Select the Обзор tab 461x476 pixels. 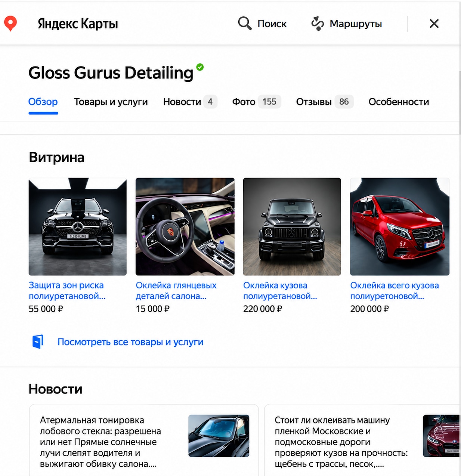(x=43, y=102)
